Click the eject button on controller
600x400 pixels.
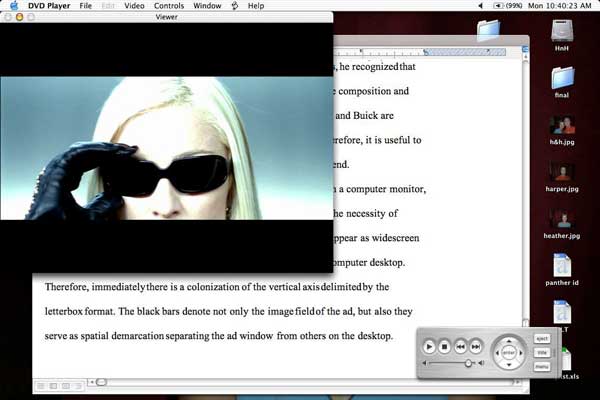[x=542, y=339]
